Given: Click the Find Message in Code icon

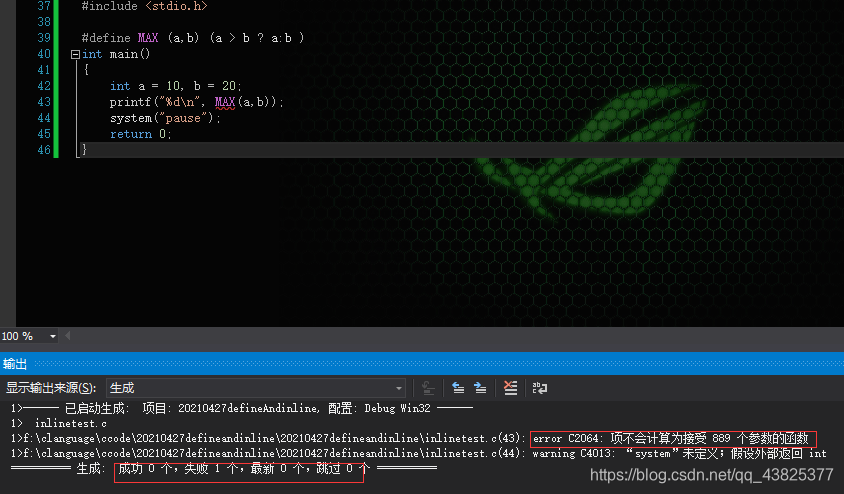Looking at the screenshot, I should pyautogui.click(x=428, y=388).
